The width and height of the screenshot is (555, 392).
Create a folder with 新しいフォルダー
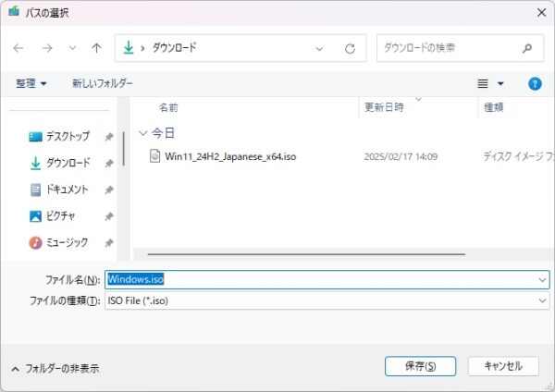103,83
